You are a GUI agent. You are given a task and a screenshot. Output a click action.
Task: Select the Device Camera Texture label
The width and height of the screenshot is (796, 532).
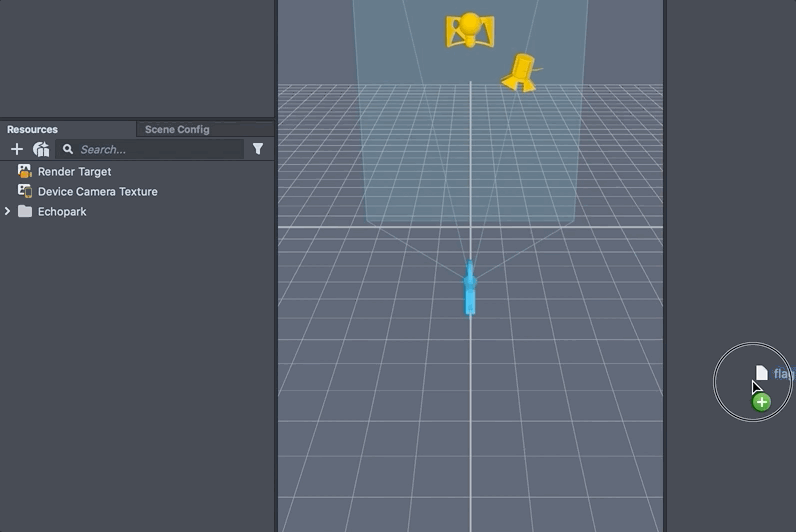pyautogui.click(x=97, y=191)
